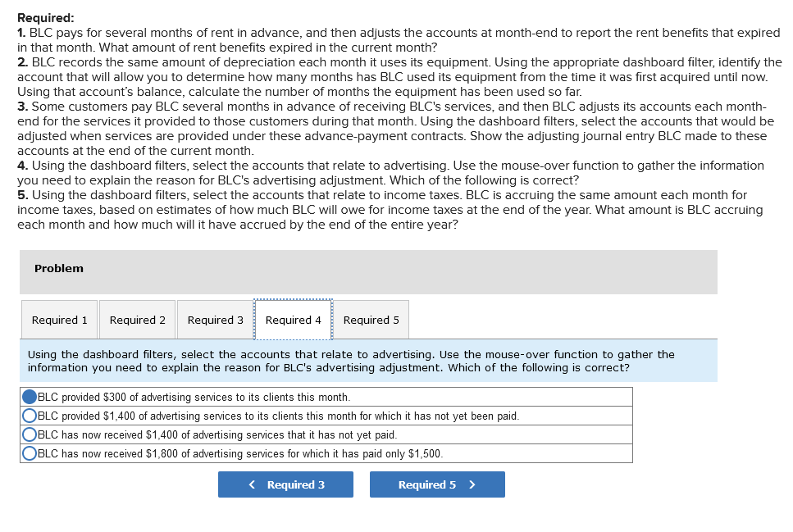Open the Required 5 tab
Viewport: 793px width, 532px height.
(x=371, y=320)
